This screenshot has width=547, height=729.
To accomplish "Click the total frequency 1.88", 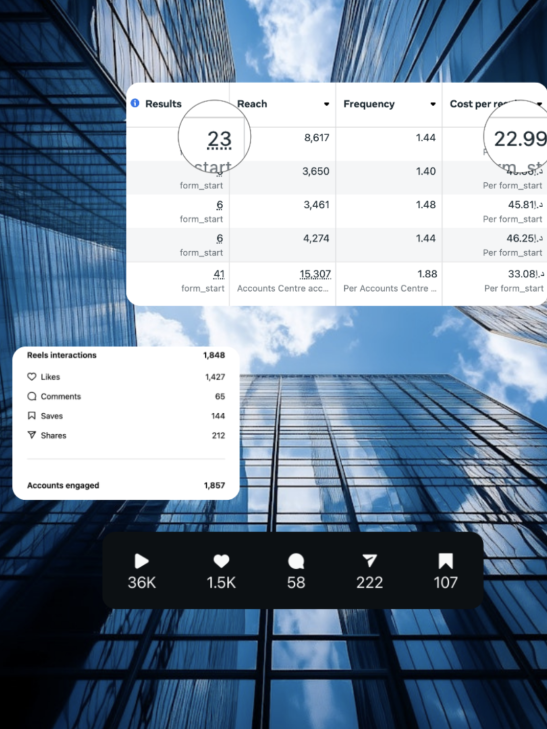I will [427, 274].
